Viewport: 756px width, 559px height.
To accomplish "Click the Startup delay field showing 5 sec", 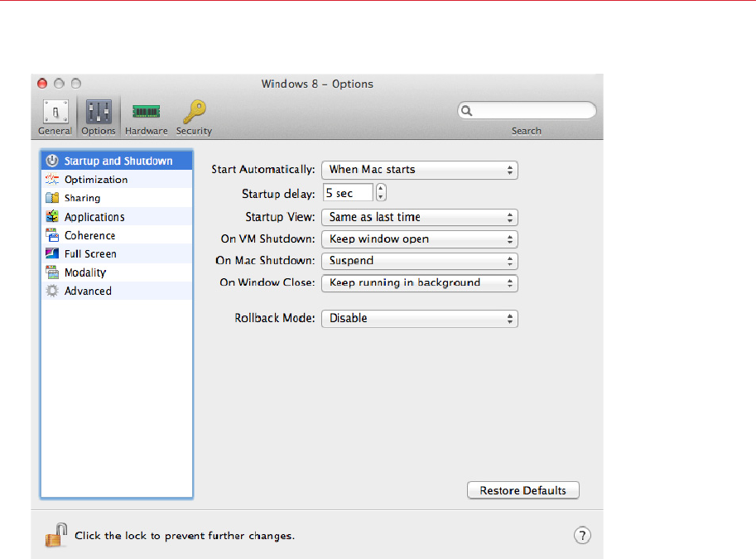I will (x=348, y=193).
